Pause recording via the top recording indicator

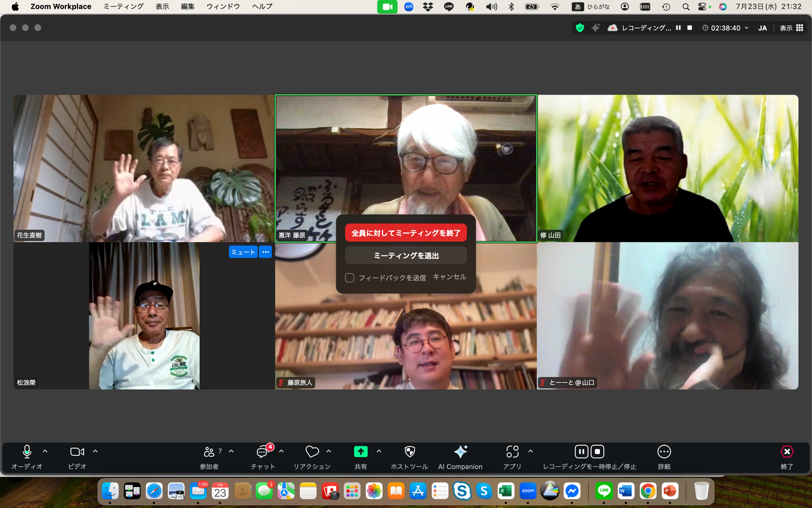coord(678,28)
